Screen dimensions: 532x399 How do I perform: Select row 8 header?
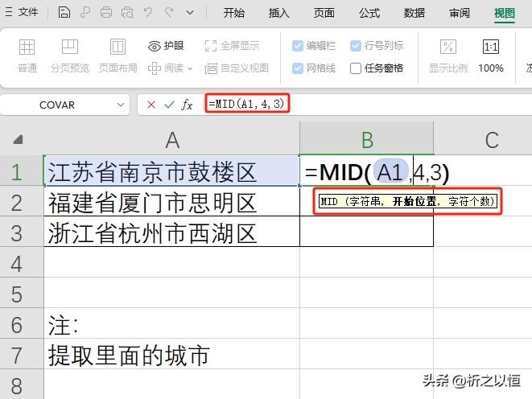point(22,385)
